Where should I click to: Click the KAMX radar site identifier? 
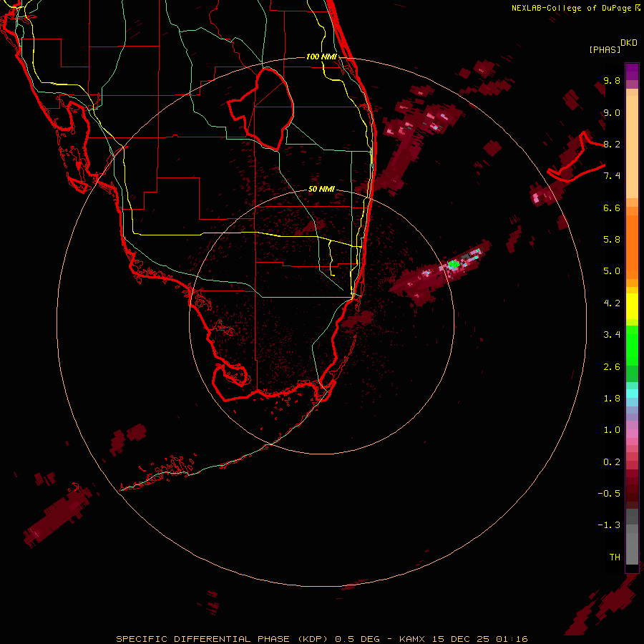click(x=412, y=639)
